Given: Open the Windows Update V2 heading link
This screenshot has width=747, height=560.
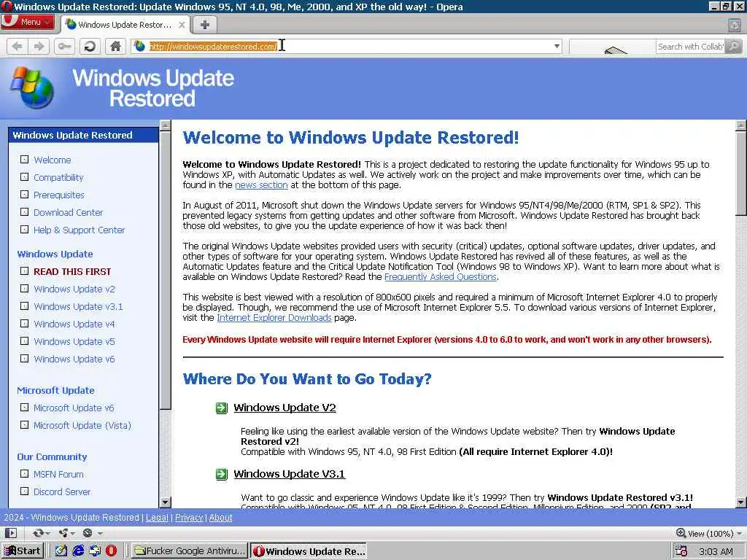Looking at the screenshot, I should pos(285,408).
